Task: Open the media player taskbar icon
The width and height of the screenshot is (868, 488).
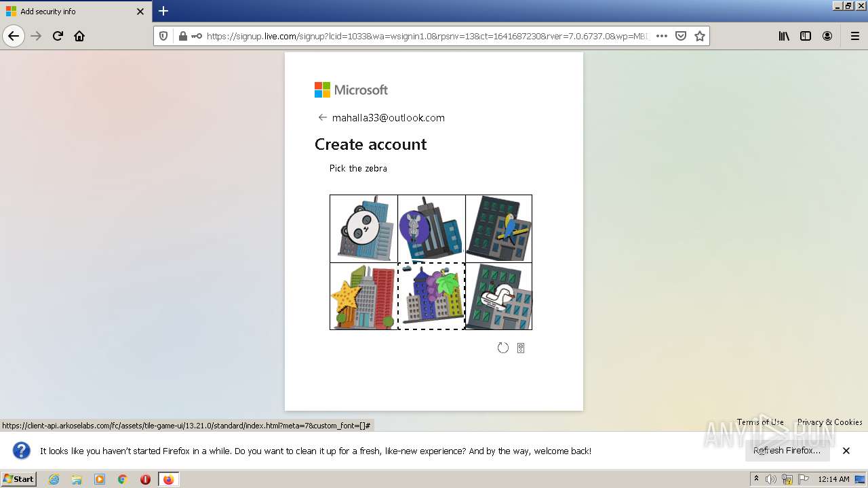Action: click(100, 479)
